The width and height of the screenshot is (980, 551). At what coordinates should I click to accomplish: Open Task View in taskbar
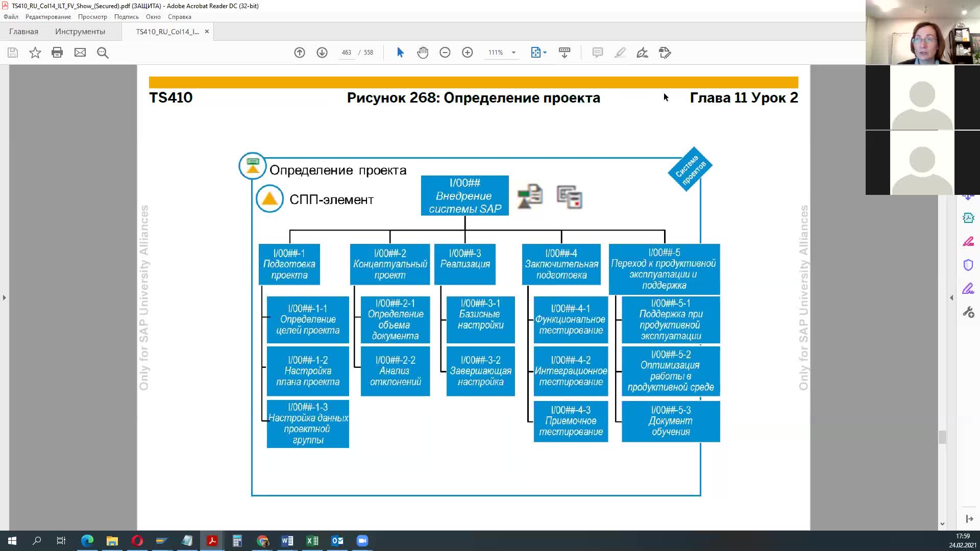click(x=61, y=541)
